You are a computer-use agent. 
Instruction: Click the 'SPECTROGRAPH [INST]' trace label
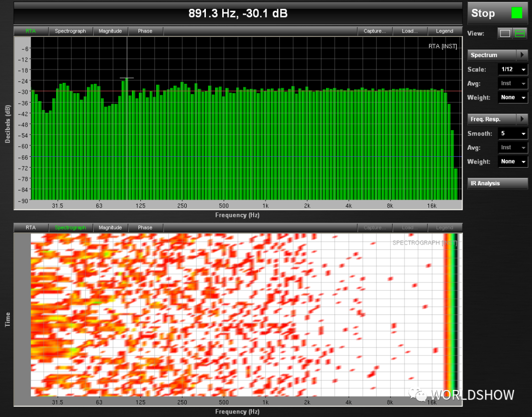(425, 243)
